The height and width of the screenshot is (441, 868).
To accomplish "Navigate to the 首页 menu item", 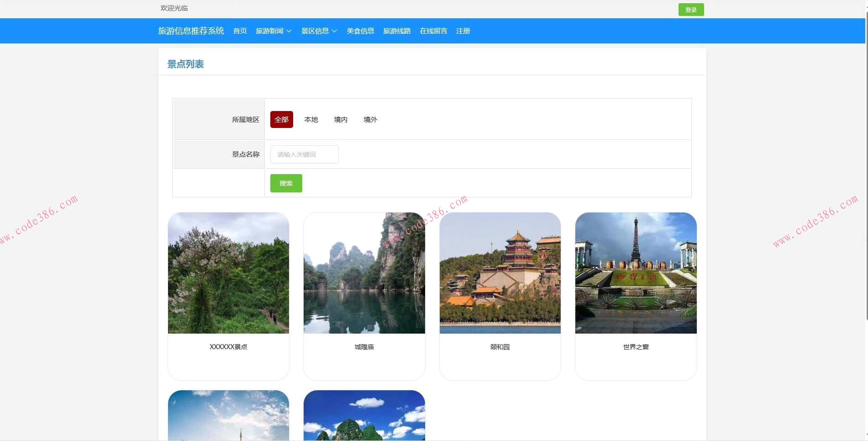I will tap(240, 31).
